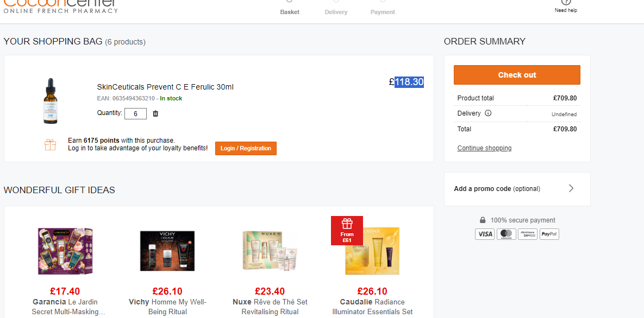The image size is (644, 318).
Task: Select the Visa payment logo
Action: click(x=485, y=234)
